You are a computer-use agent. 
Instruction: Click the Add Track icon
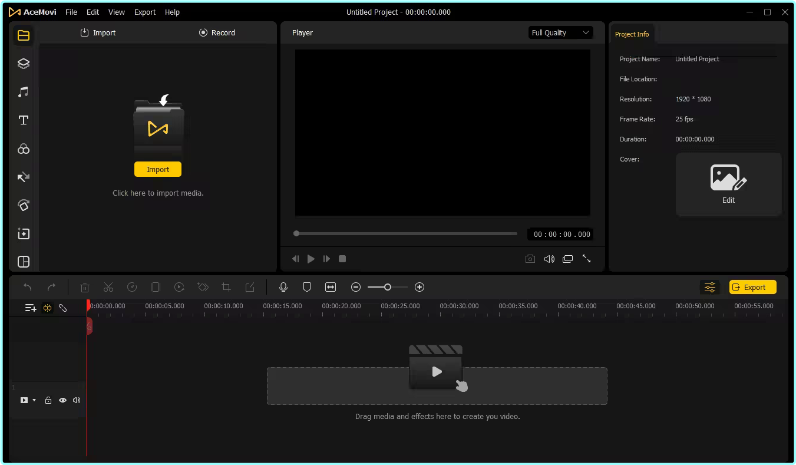30,308
